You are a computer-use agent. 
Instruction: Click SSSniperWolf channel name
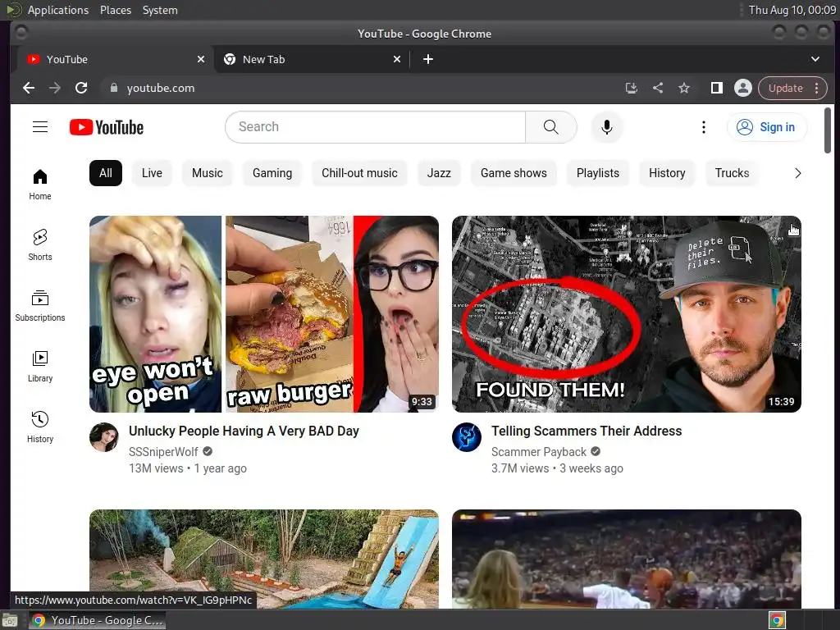point(163,452)
